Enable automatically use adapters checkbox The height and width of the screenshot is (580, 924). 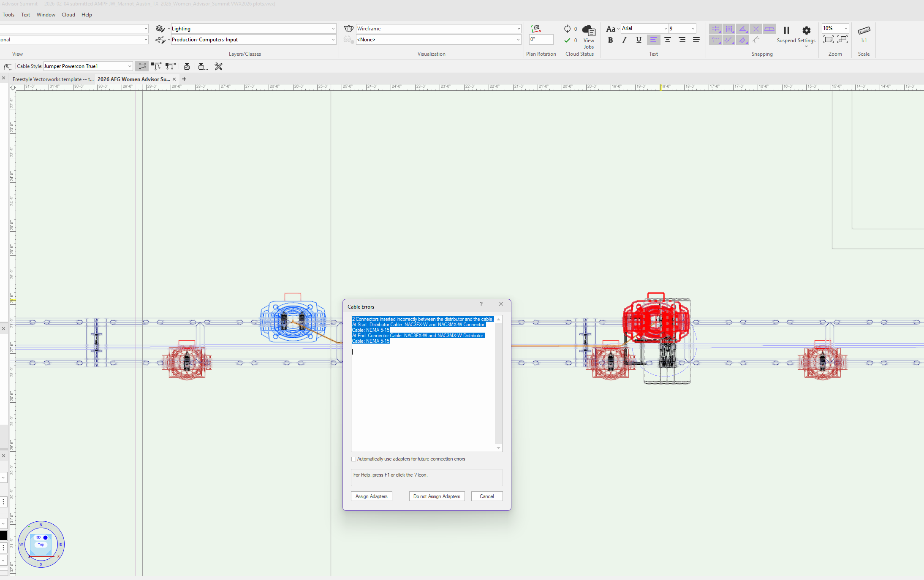click(354, 459)
